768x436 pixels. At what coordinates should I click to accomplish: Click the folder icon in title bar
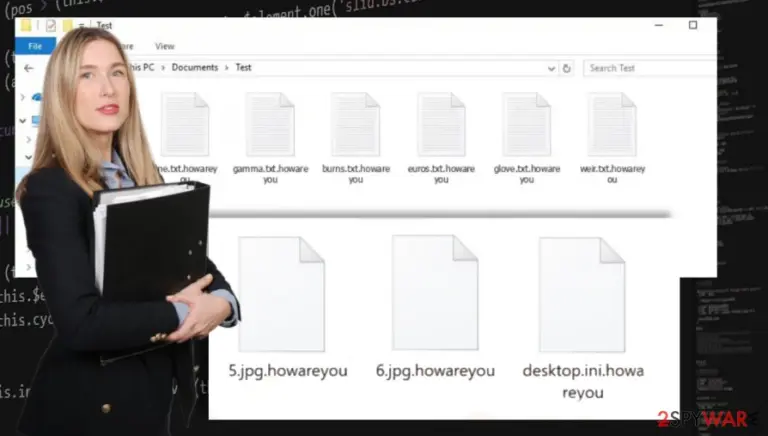(x=26, y=25)
